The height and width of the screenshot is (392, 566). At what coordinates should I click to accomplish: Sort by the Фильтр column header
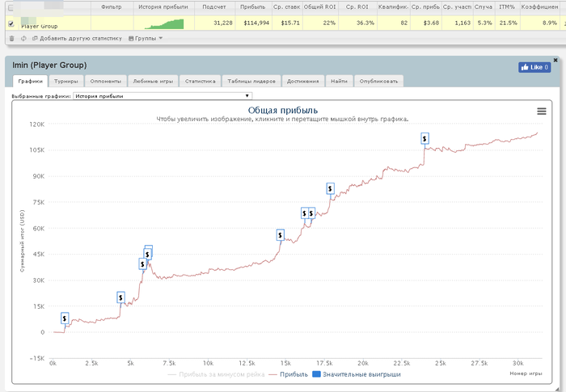pyautogui.click(x=112, y=6)
